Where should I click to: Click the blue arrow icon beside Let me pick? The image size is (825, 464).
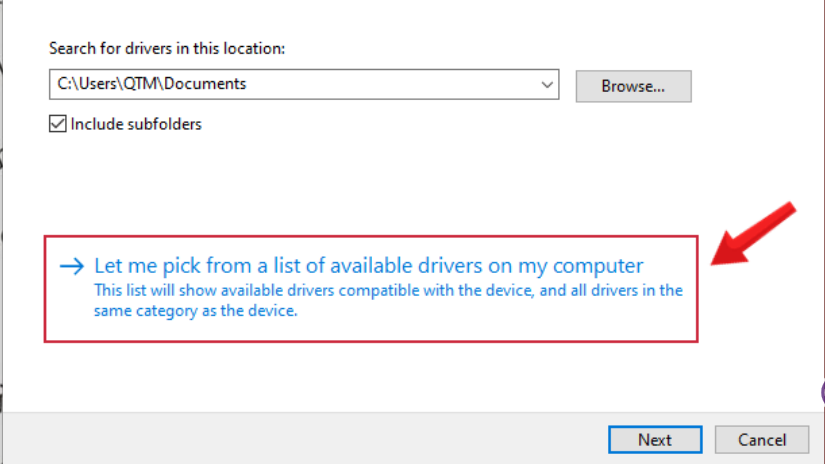coord(73,267)
